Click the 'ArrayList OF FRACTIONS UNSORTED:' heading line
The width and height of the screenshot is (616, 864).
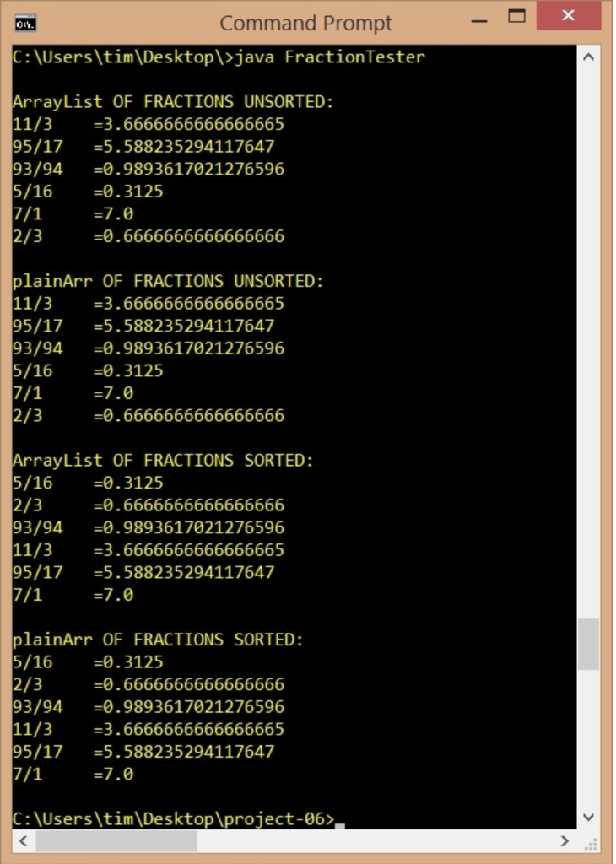(173, 102)
